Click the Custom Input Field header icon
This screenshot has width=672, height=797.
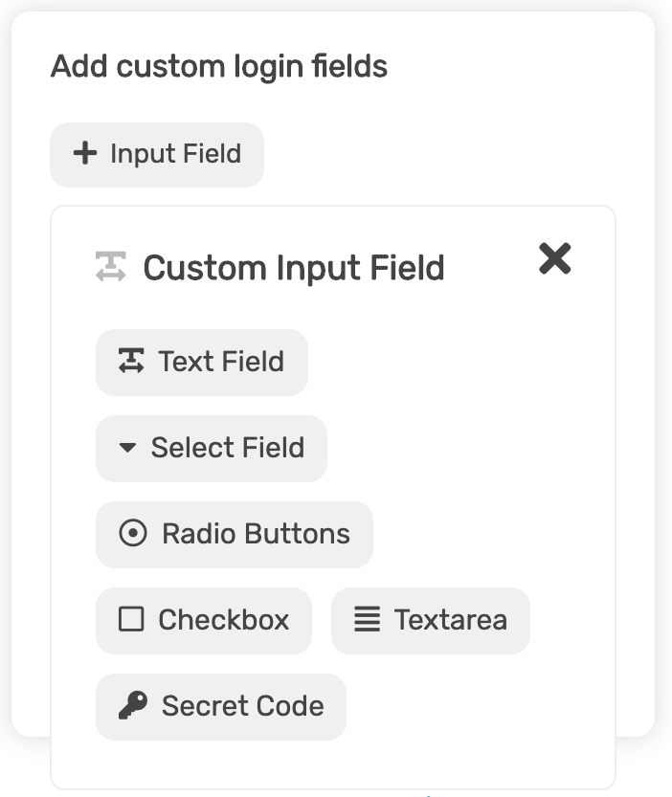[111, 266]
